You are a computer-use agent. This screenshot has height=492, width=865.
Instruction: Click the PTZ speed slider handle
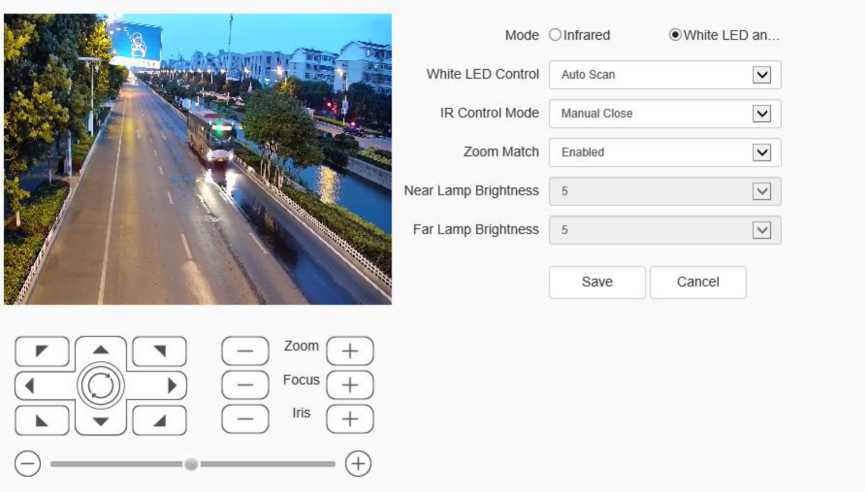pyautogui.click(x=191, y=464)
